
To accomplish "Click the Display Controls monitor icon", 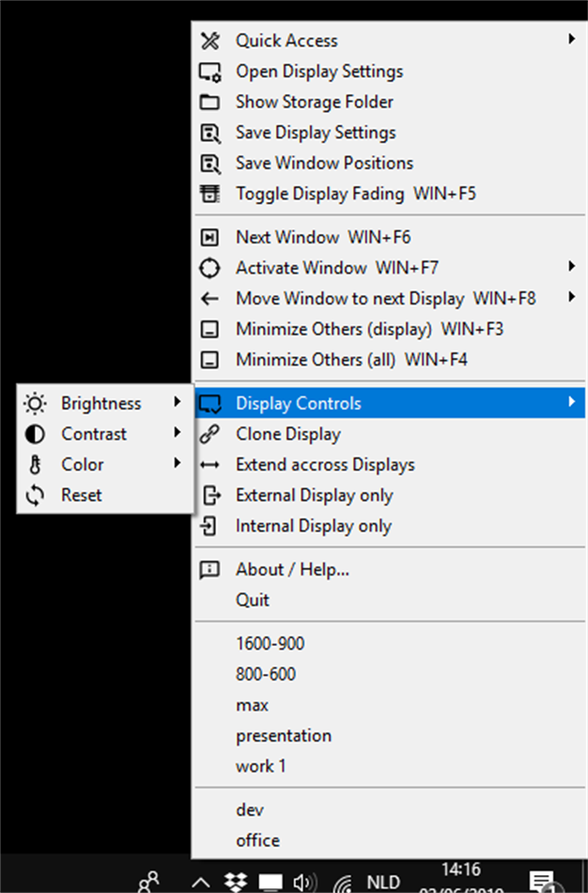I will (210, 404).
